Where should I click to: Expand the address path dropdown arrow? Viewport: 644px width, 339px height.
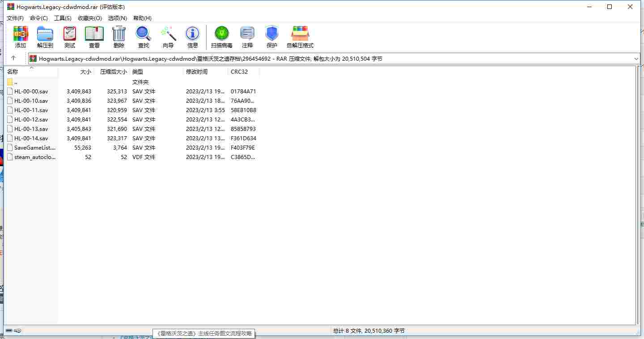(636, 59)
